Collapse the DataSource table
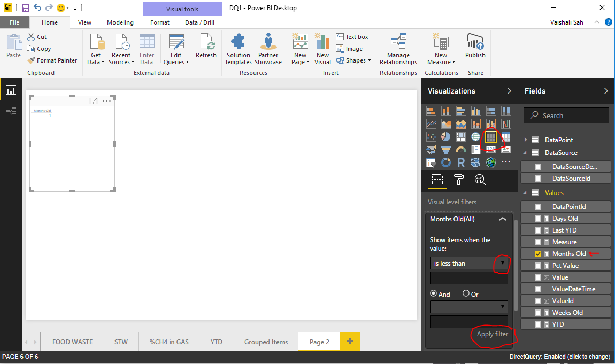This screenshot has width=615, height=364. 525,153
